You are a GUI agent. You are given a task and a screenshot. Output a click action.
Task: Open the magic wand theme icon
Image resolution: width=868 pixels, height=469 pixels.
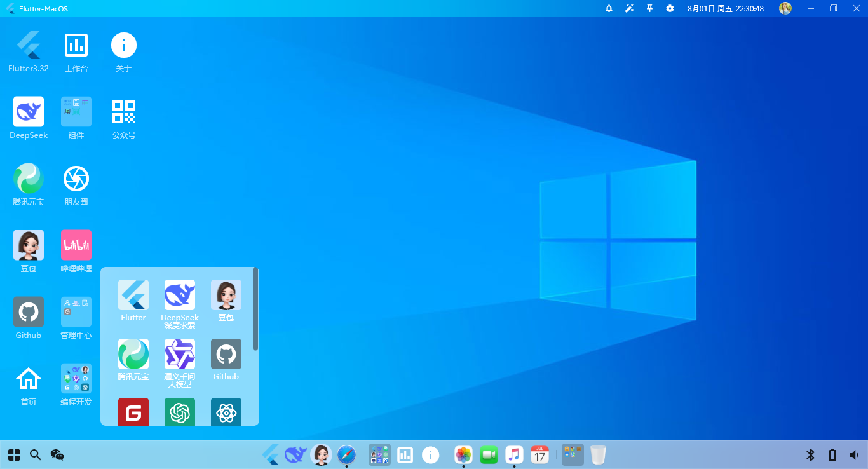(629, 8)
